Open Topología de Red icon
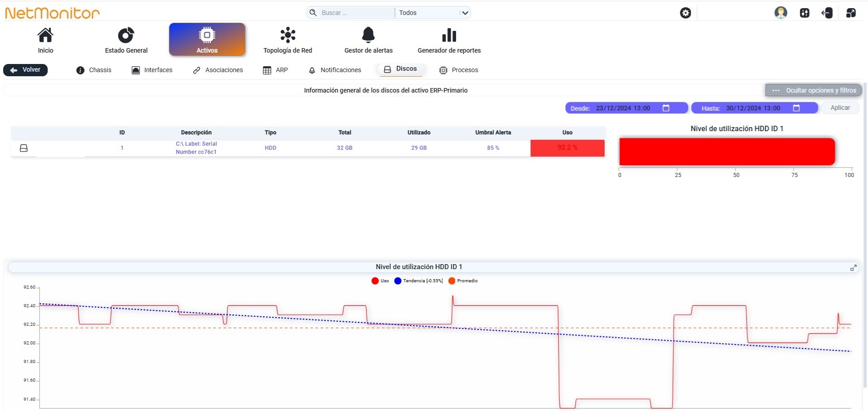The width and height of the screenshot is (868, 413). 288,35
